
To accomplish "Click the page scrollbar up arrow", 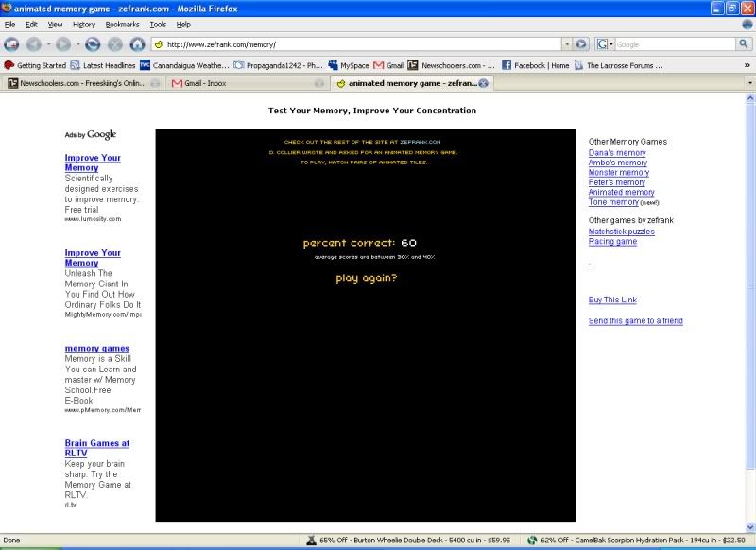I will coord(750,97).
